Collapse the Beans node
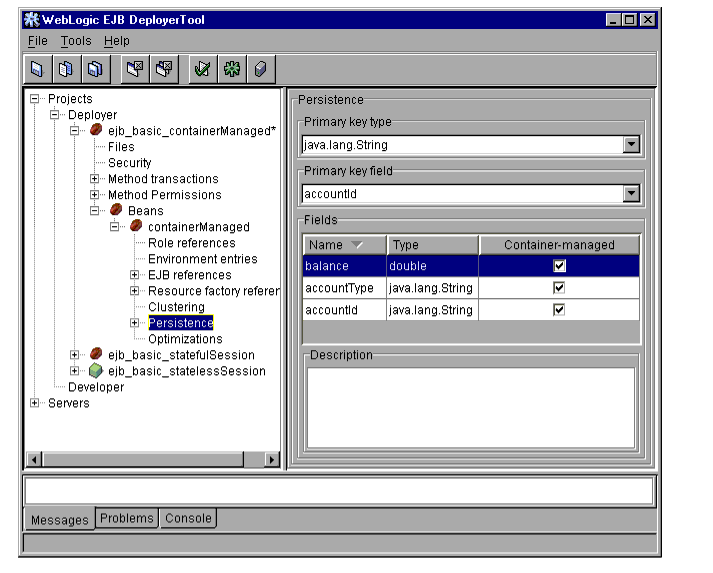Viewport: 713px width, 573px height. tap(94, 211)
